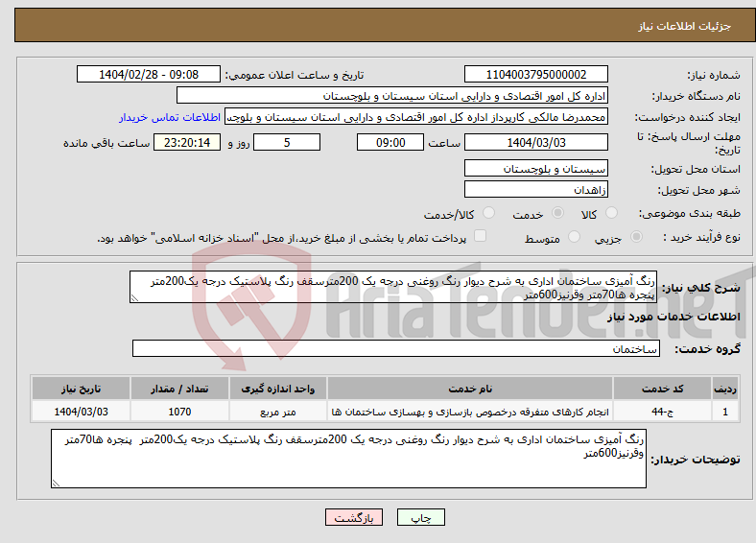Viewport: 756px width, 543px height.
Task: Click the جزئیات اطلاعات نیاز header title
Action: [685, 26]
